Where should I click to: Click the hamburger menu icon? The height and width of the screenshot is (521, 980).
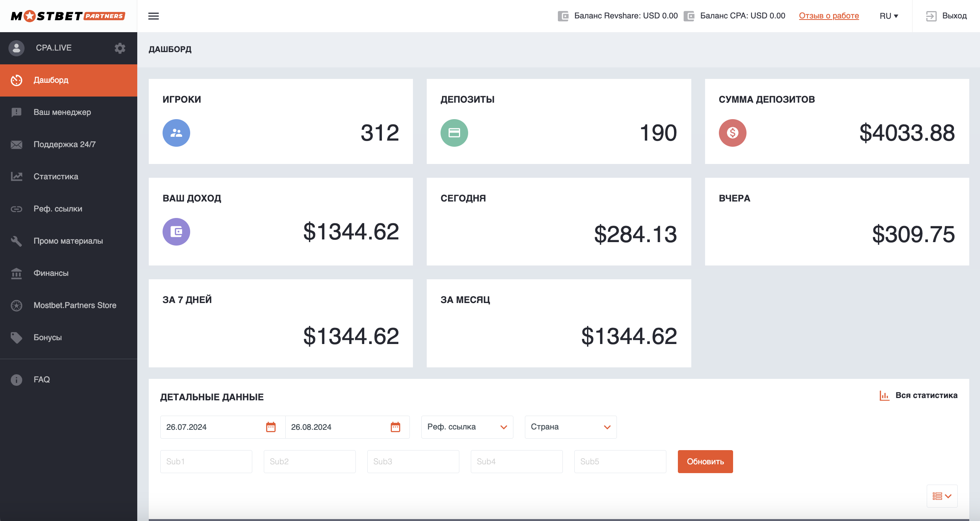[x=153, y=16]
